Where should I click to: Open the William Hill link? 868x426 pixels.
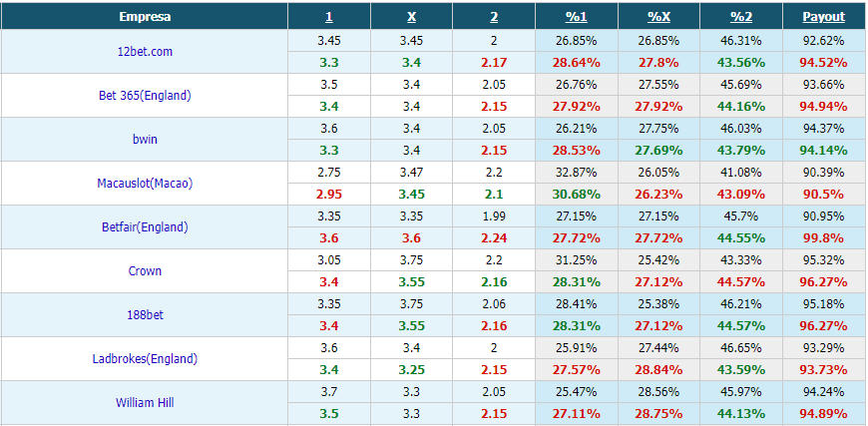pos(145,403)
